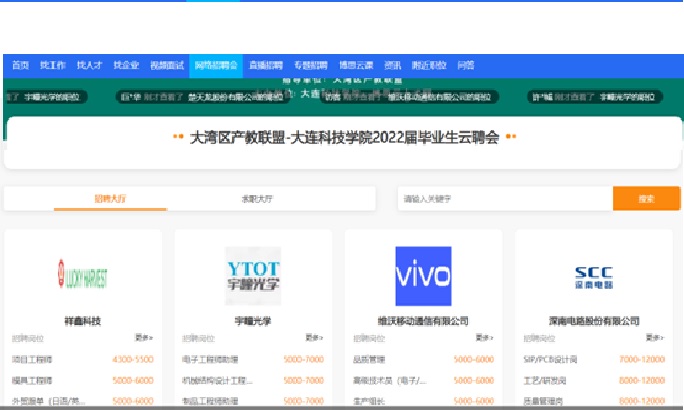Open the YTOT 宇瞳光学 logo
684x410 pixels.
[253, 276]
